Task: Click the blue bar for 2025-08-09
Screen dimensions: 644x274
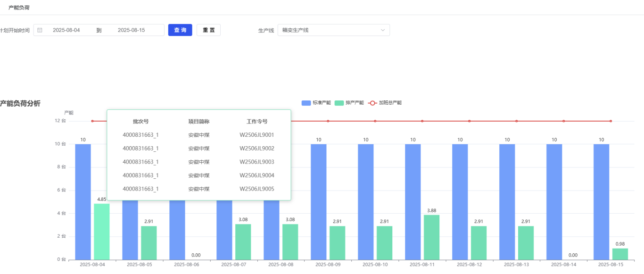Action: (319, 201)
